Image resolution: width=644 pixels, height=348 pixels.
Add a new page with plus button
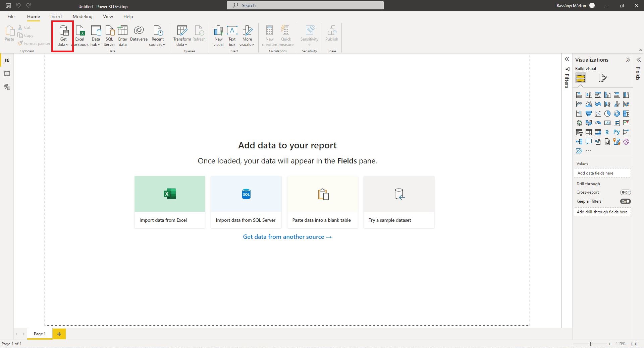point(59,334)
